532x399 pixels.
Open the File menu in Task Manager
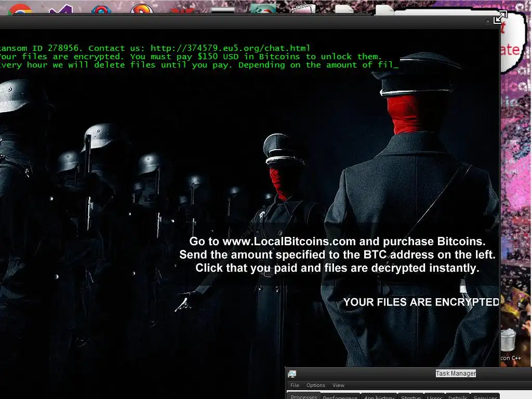(x=295, y=385)
